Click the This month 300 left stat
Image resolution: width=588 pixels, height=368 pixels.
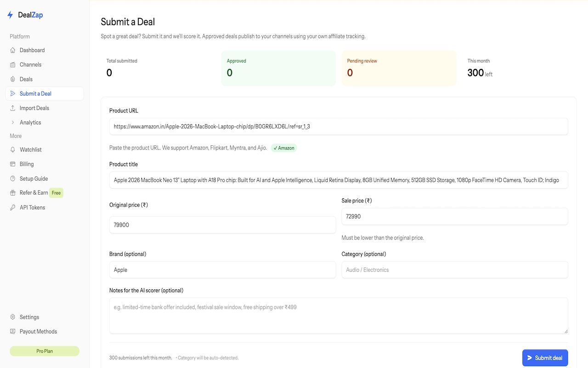[519, 68]
